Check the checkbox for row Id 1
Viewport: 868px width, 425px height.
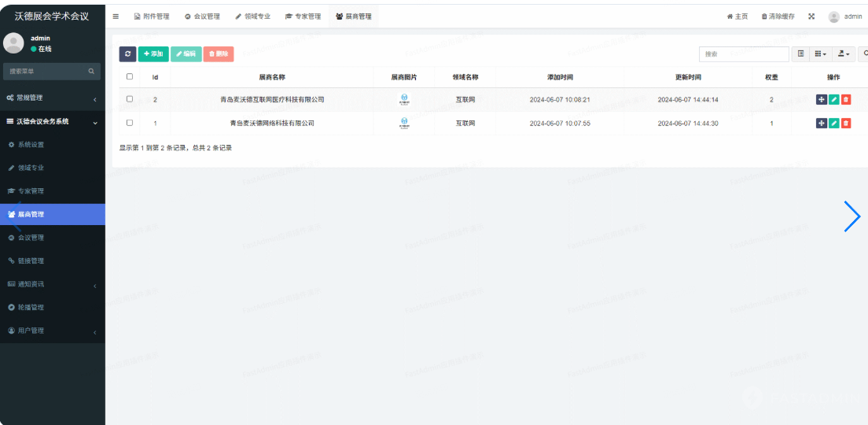click(x=130, y=123)
